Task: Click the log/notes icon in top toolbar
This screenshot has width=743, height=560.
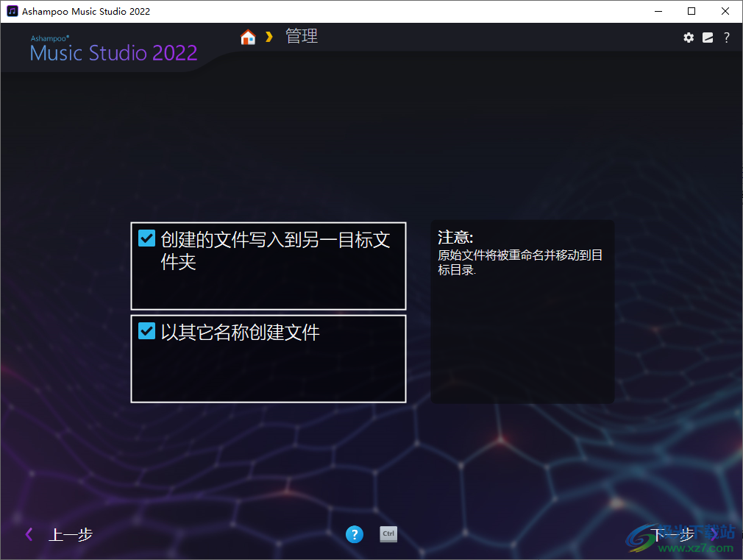Action: (x=708, y=37)
